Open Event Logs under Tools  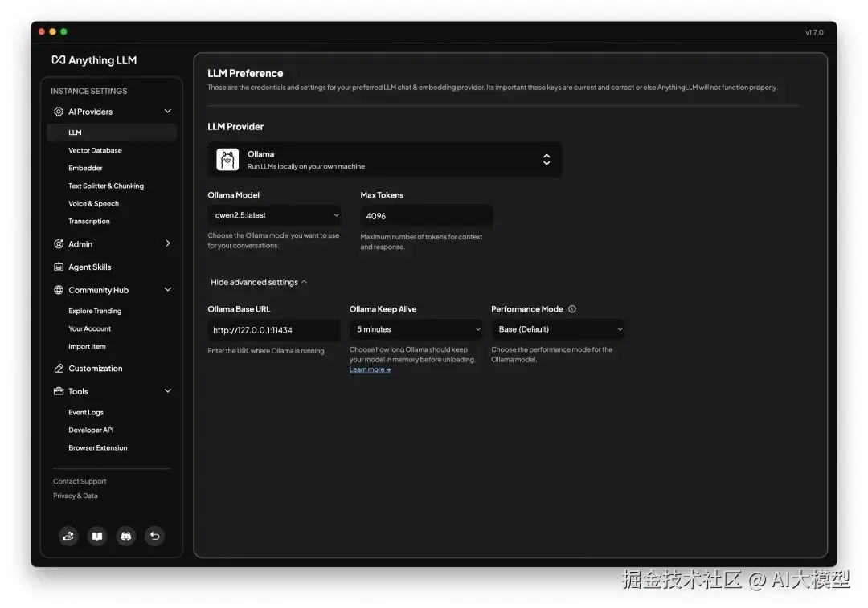pos(86,412)
